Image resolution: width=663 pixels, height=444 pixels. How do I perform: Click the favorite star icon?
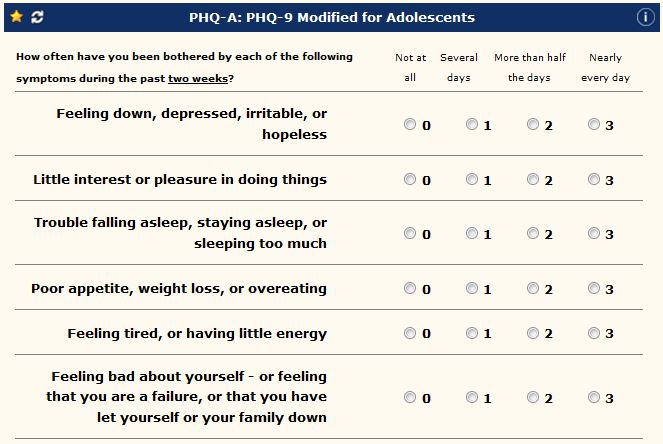[x=16, y=17]
